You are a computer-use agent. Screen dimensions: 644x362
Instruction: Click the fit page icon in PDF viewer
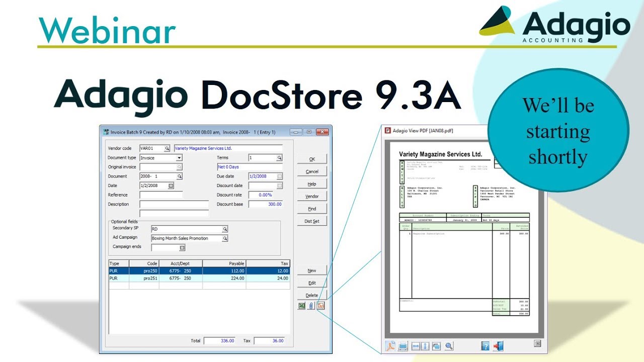[436, 346]
